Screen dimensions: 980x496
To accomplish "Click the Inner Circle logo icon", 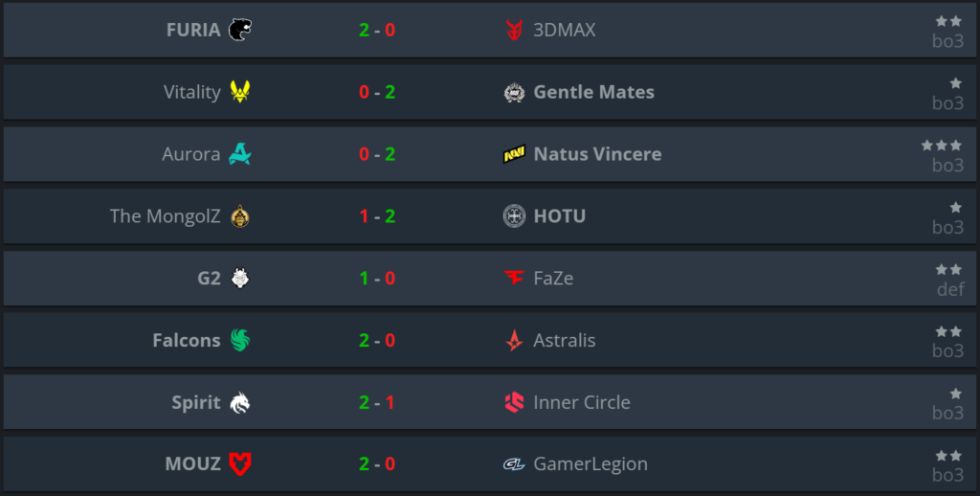I will pyautogui.click(x=514, y=403).
